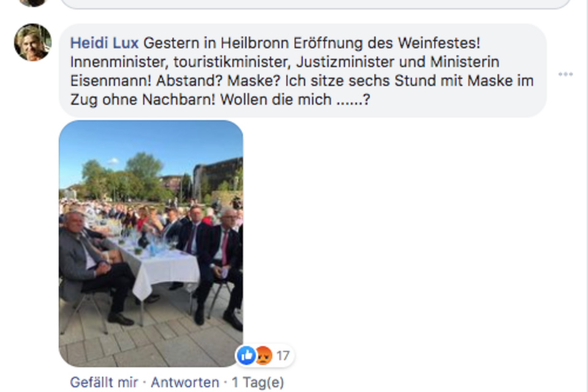This screenshot has height=392, width=588.
Task: Click the previous comment bubble at top
Action: tap(315, 4)
